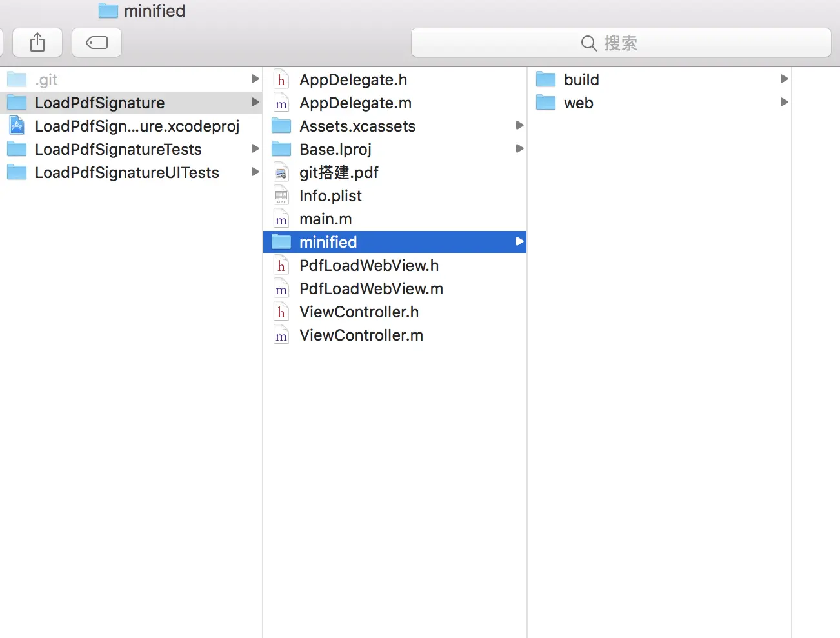The image size is (840, 638).
Task: Select the .git file name
Action: click(46, 80)
